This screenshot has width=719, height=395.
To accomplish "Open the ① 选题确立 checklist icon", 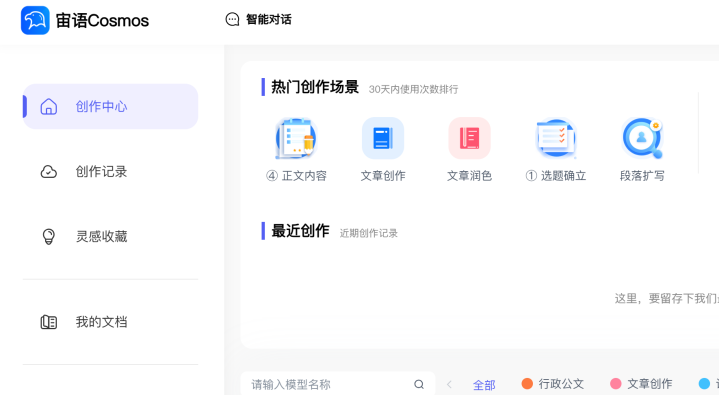I will pos(556,138).
